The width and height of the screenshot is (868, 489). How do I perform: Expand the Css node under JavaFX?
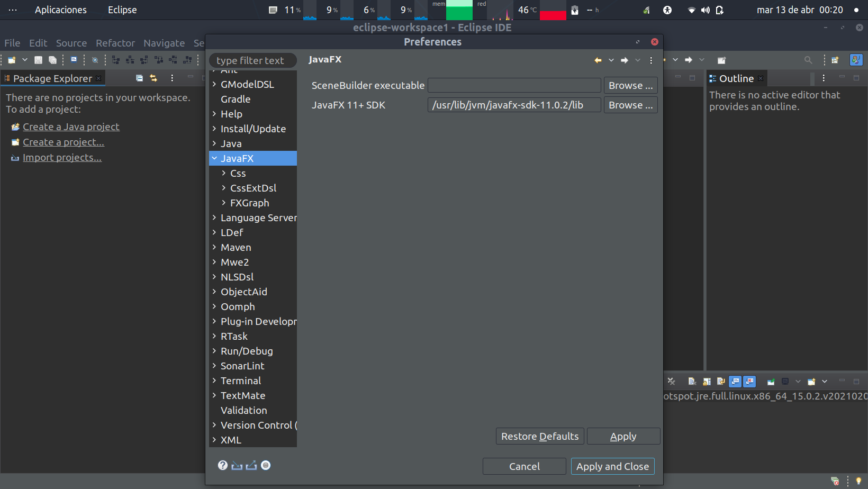click(x=224, y=173)
